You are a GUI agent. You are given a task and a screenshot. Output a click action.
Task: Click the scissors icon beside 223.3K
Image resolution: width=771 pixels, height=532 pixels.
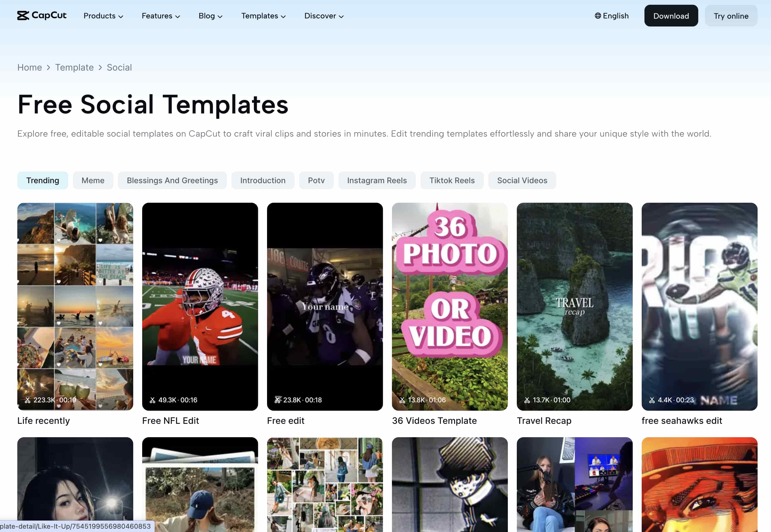pos(28,400)
